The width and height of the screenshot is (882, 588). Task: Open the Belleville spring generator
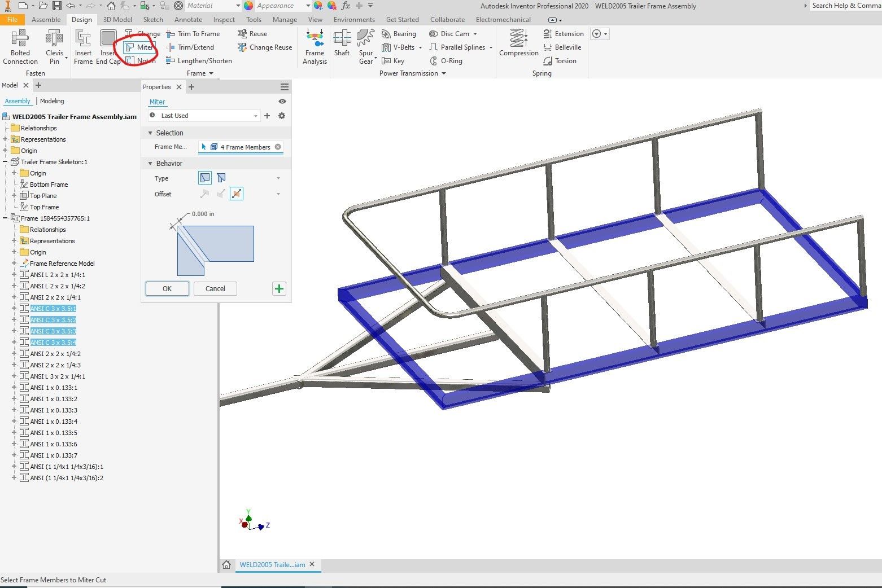(x=562, y=47)
